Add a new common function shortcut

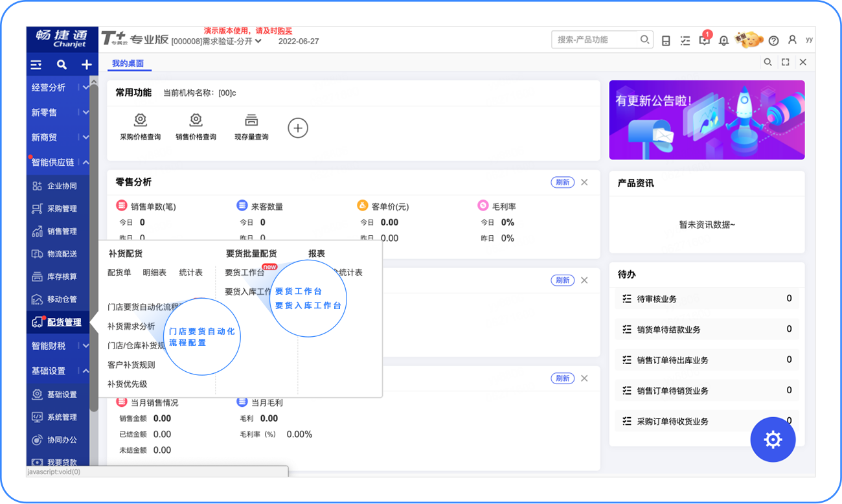pyautogui.click(x=297, y=128)
